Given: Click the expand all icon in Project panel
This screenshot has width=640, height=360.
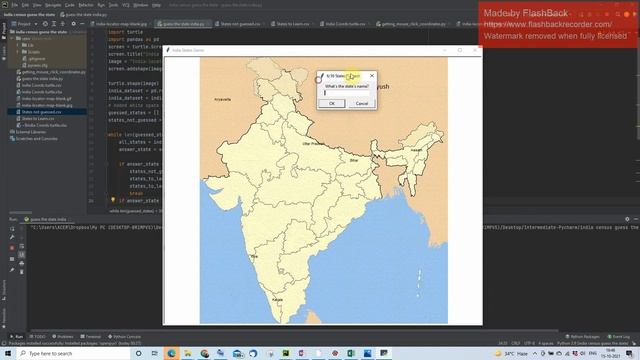Looking at the screenshot, I should 53,24.
